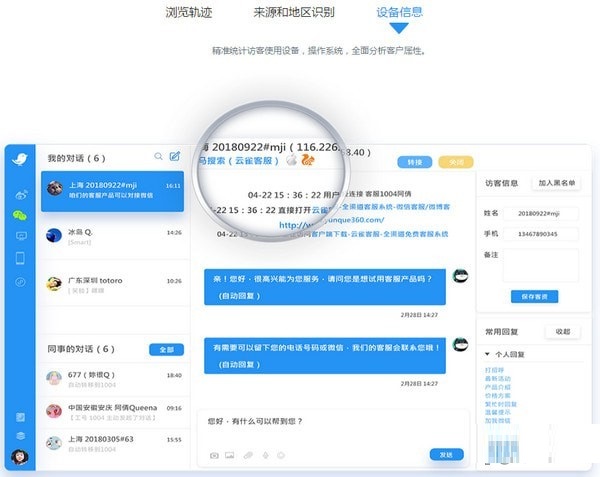Click the 客户端下载-云雀客服 page link
The image size is (600, 477).
click(x=380, y=234)
